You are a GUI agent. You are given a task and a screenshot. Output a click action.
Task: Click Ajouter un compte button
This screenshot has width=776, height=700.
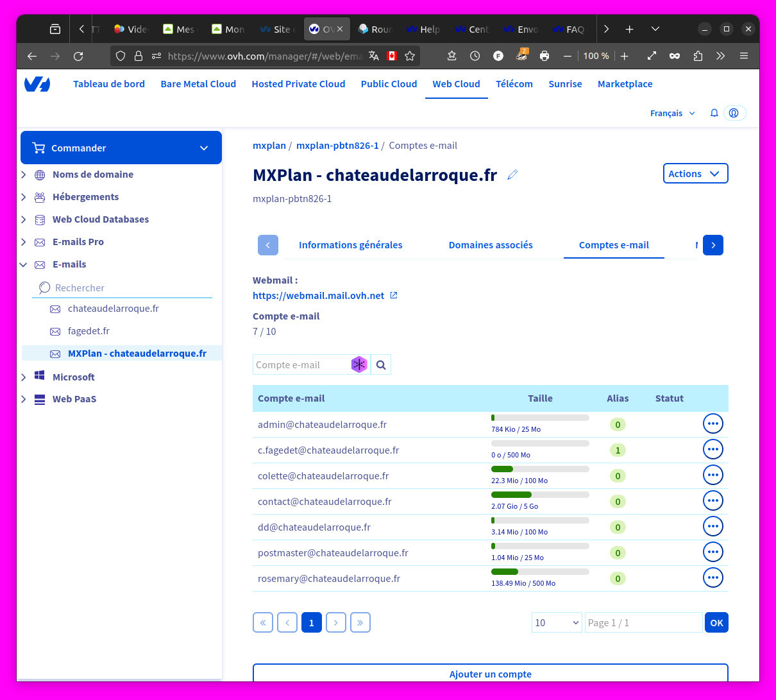coord(491,673)
